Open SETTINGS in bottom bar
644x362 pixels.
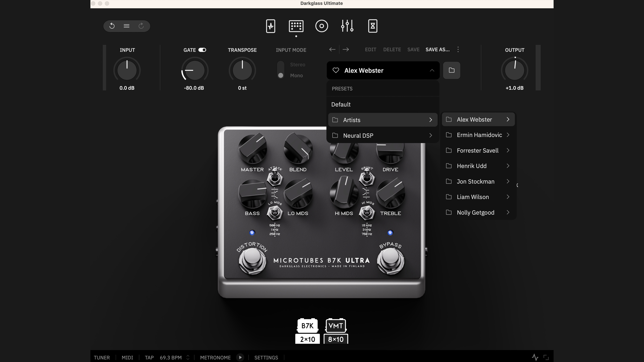coord(266,358)
